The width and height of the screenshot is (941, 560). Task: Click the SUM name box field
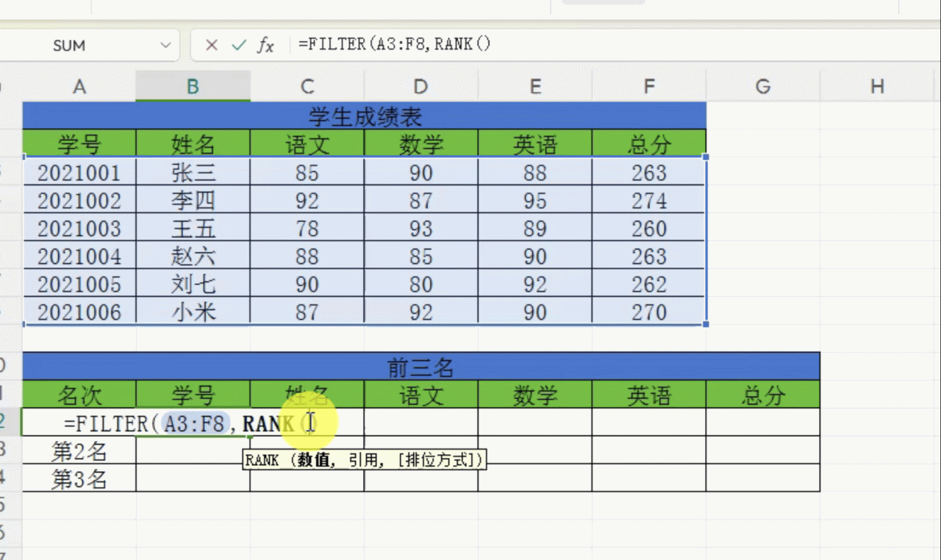click(88, 46)
